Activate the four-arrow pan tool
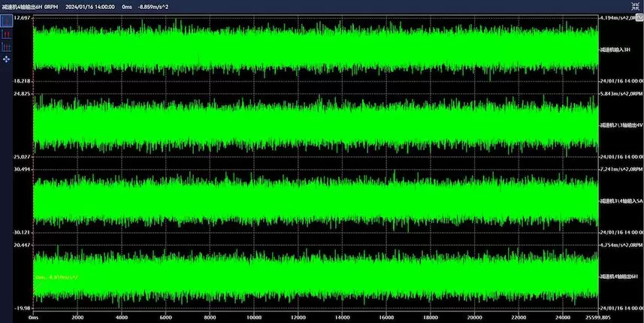 pos(7,58)
